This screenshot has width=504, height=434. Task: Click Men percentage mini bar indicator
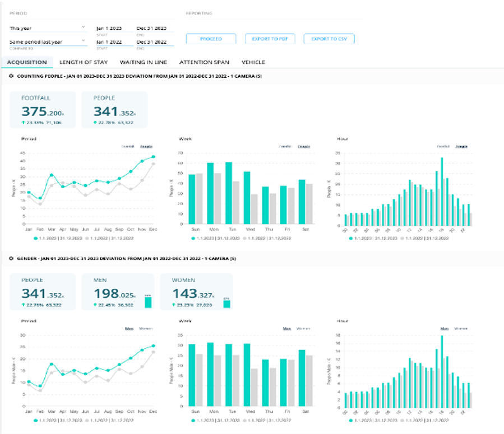tap(148, 302)
